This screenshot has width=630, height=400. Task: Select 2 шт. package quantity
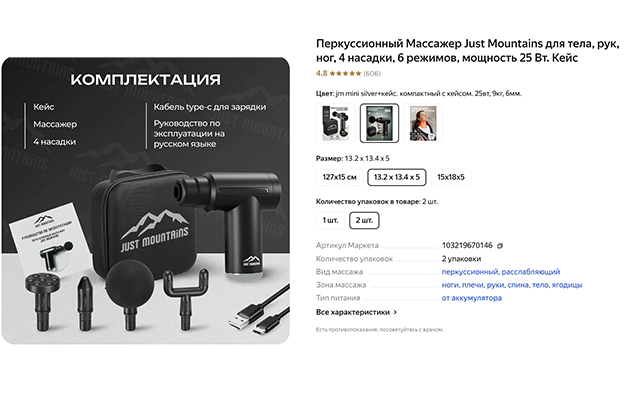tap(364, 220)
